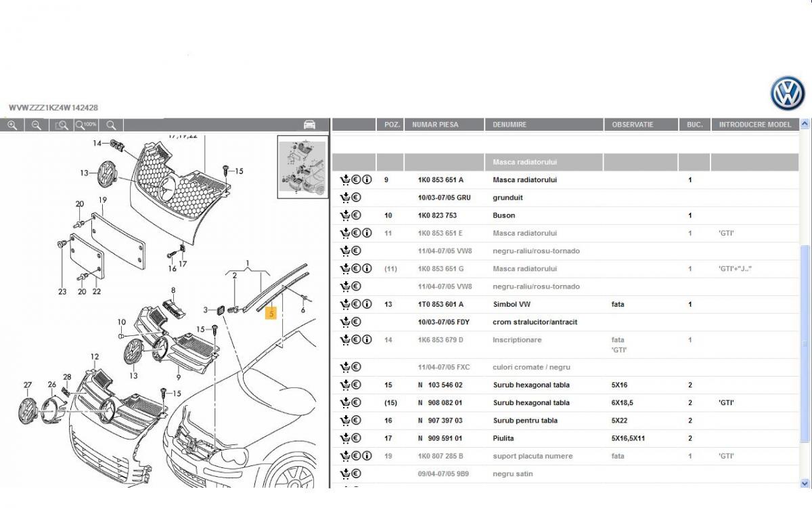Show price for Surub pentru tabla

tap(357, 421)
